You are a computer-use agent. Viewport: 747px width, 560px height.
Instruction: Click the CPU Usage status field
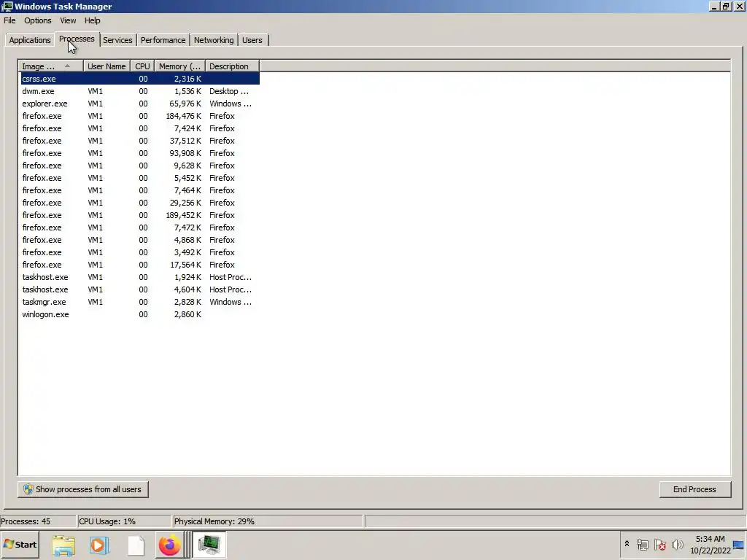tap(123, 521)
